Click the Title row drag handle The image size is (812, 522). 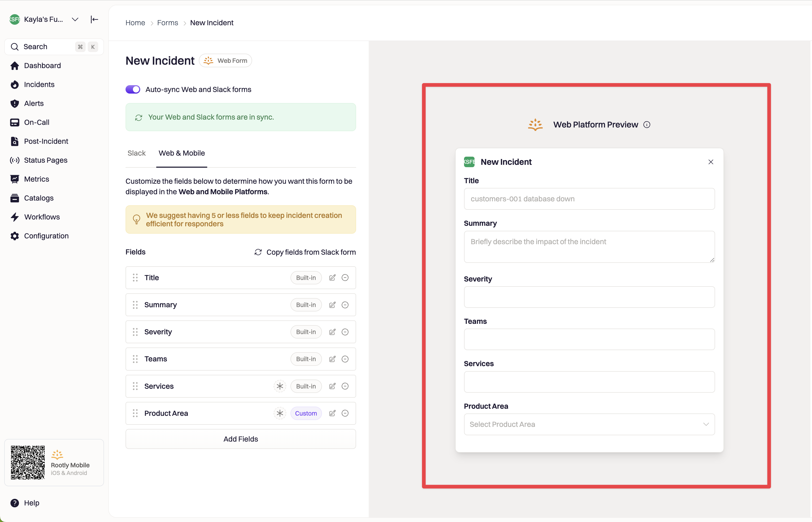tap(135, 278)
